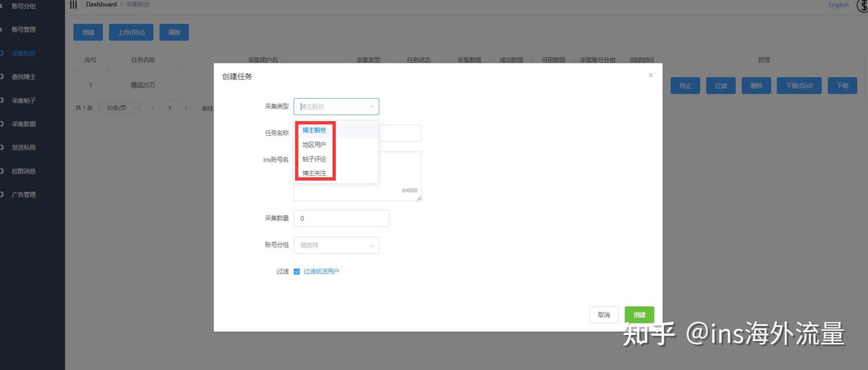Image resolution: width=868 pixels, height=370 pixels.
Task: Click the 上传(仅id) button
Action: coord(131,33)
